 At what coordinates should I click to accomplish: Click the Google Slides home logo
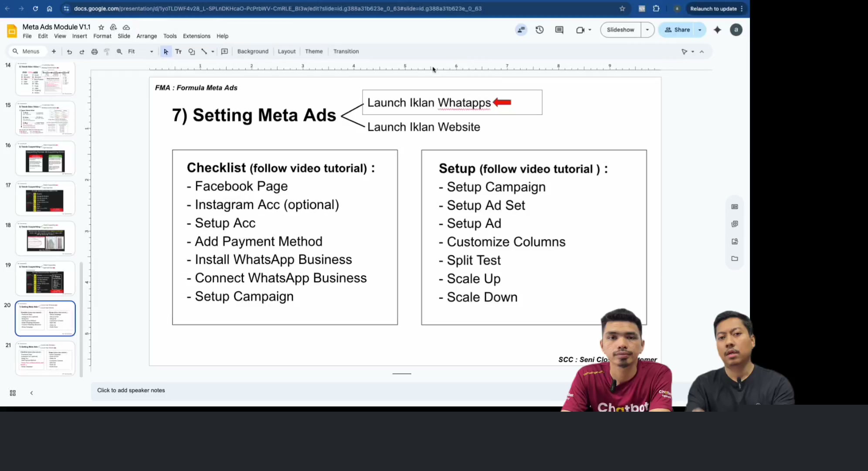[12, 31]
